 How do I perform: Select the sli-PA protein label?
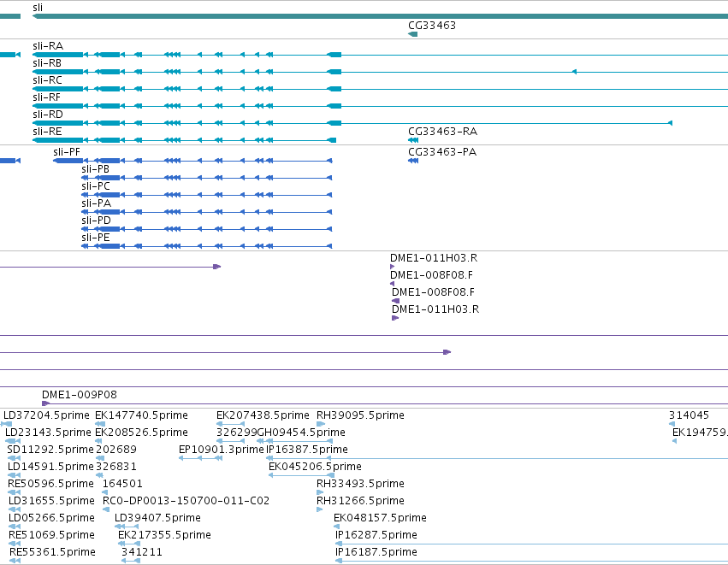pos(96,203)
